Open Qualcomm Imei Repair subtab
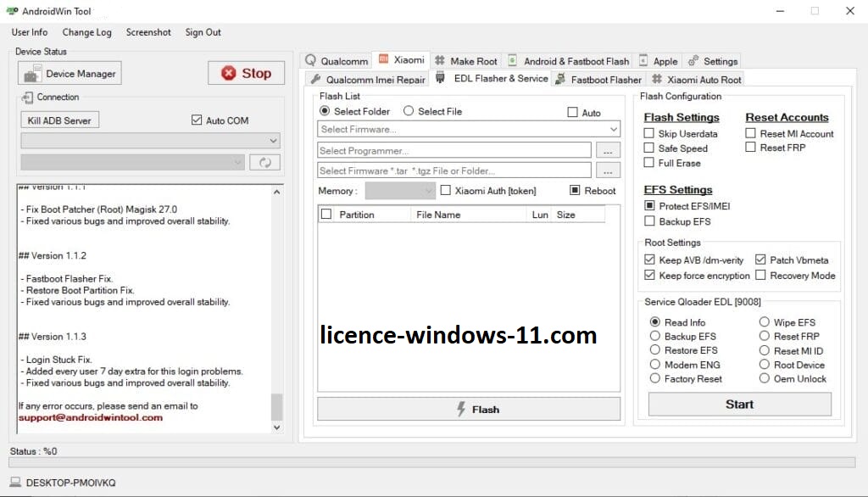The height and width of the screenshot is (497, 868). point(367,80)
